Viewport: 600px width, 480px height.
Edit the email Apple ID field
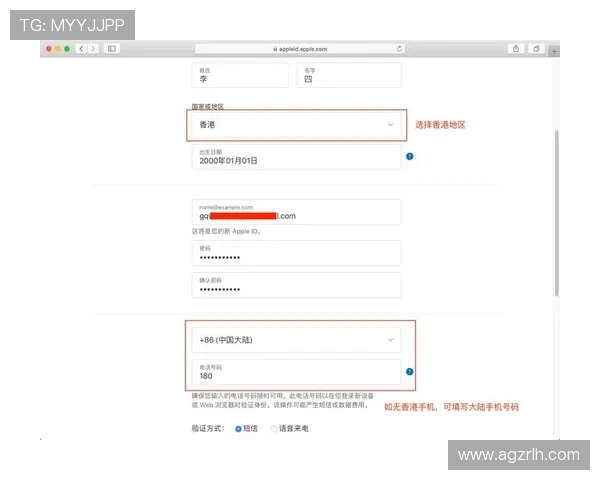[297, 212]
